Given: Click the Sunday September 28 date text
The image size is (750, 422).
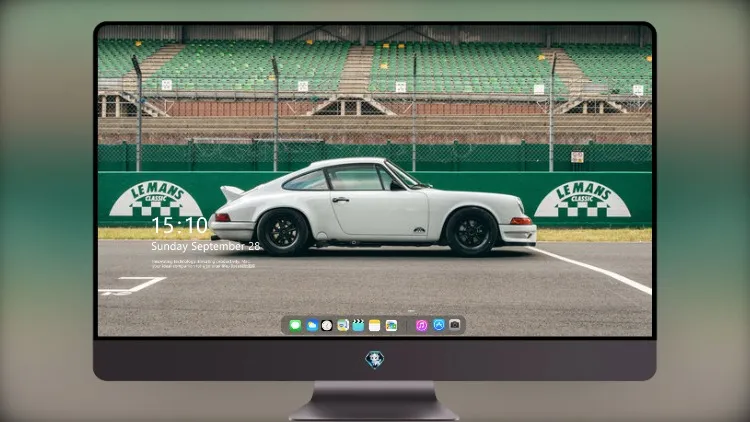Looking at the screenshot, I should pos(206,246).
